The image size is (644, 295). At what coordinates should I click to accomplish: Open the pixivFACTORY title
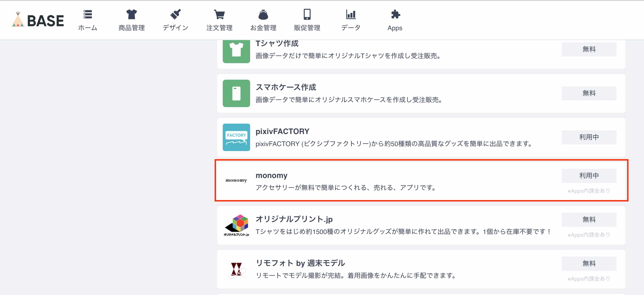click(283, 131)
